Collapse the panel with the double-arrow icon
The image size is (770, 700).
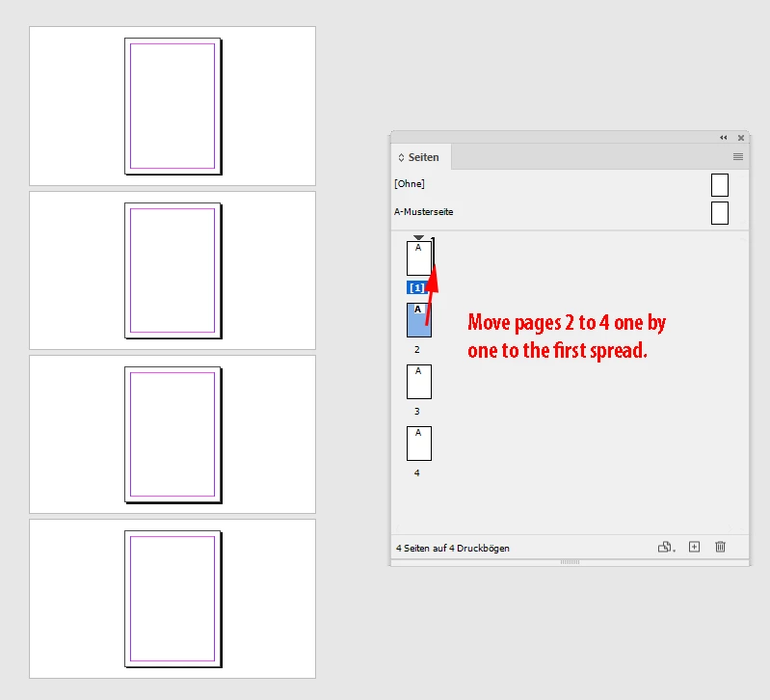[724, 138]
